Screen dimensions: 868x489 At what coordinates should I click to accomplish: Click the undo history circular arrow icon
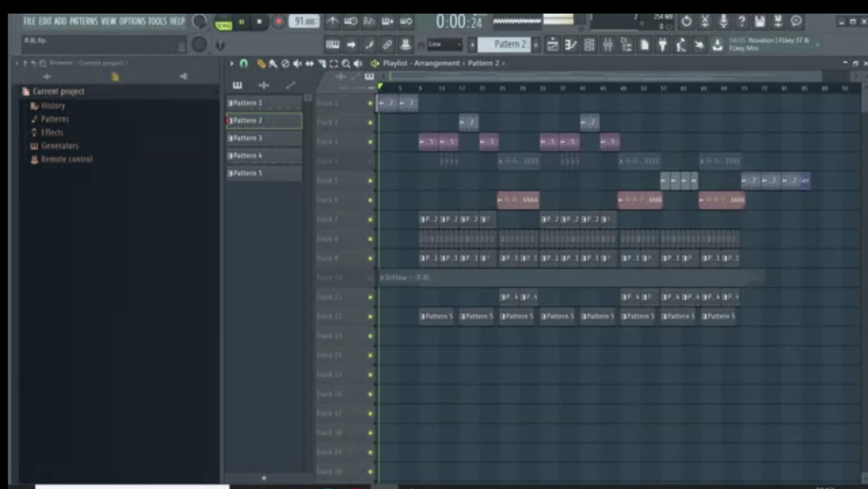[x=686, y=21]
